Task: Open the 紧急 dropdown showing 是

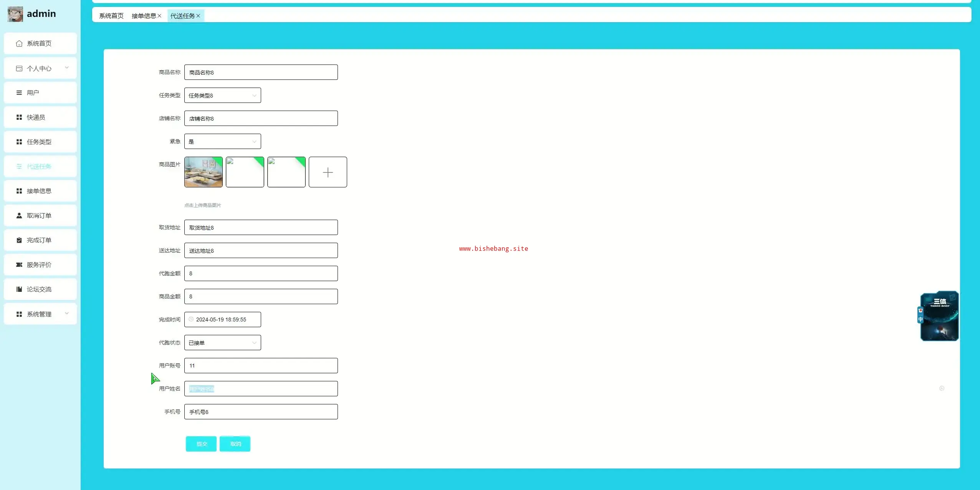Action: coord(222,141)
